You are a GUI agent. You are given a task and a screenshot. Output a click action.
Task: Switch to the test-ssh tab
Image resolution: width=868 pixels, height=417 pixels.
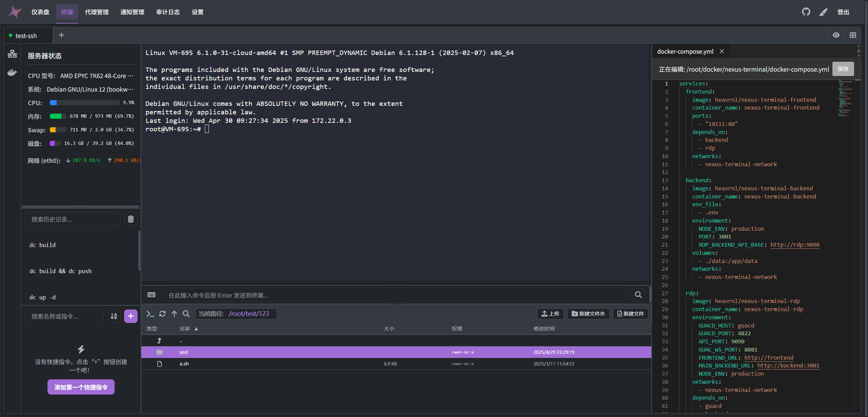click(x=26, y=36)
